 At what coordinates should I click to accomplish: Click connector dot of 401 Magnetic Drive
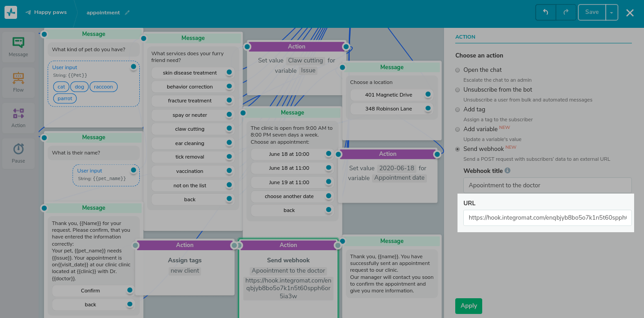click(x=428, y=94)
